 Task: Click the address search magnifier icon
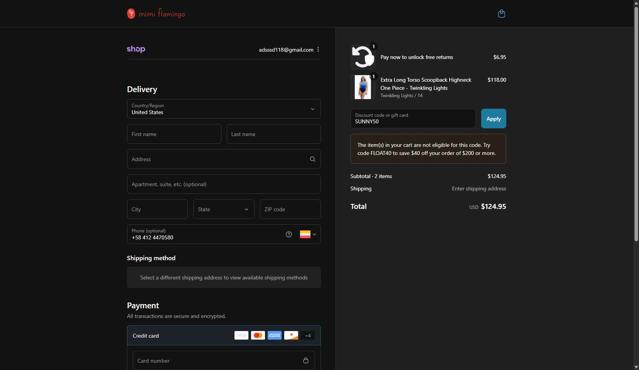click(x=313, y=159)
